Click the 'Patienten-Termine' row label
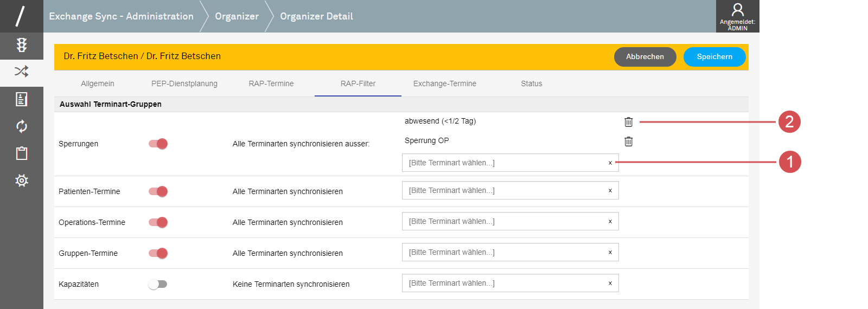The width and height of the screenshot is (868, 309). [x=90, y=191]
